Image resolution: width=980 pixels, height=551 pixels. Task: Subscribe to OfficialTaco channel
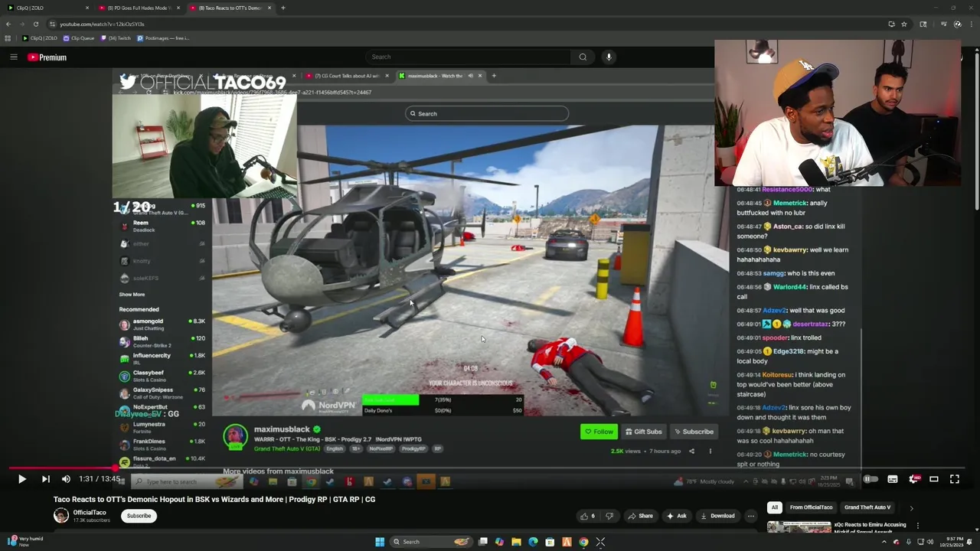pos(139,516)
